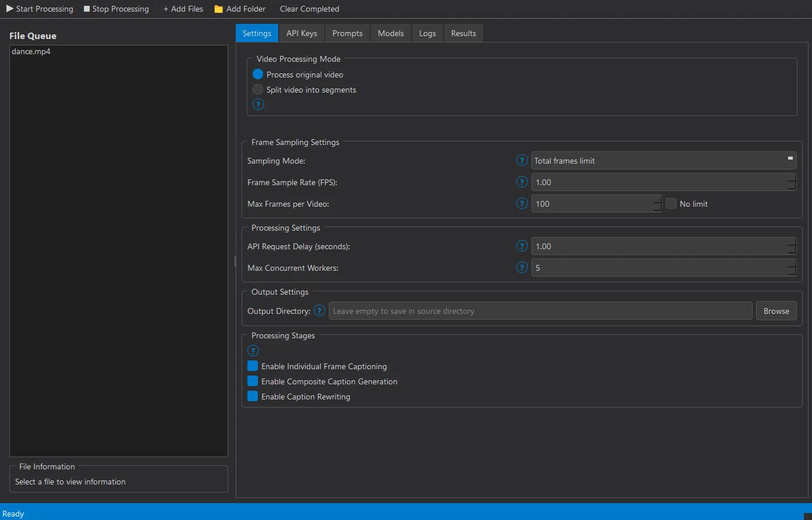Switch to the API Keys tab
Screen dimensions: 812x520
(x=302, y=33)
